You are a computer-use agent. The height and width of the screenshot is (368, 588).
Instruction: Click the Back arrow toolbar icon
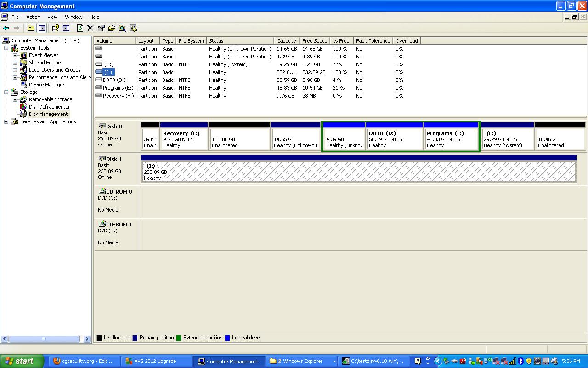6,28
